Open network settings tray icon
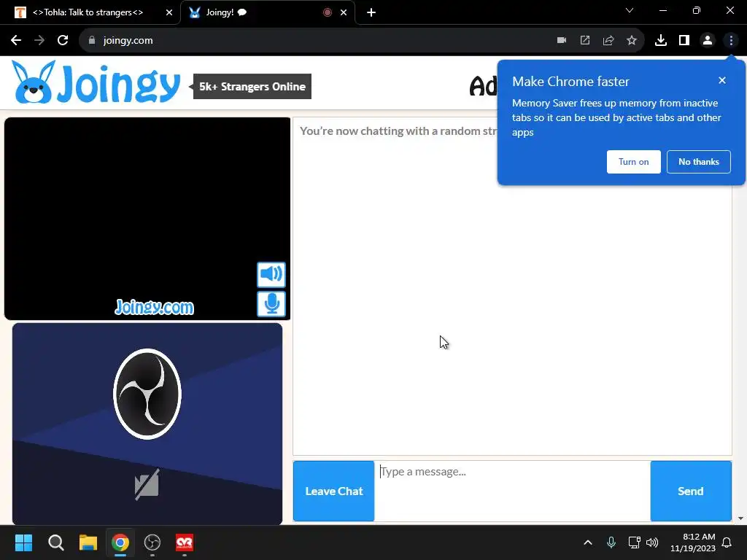The image size is (747, 560). tap(634, 542)
